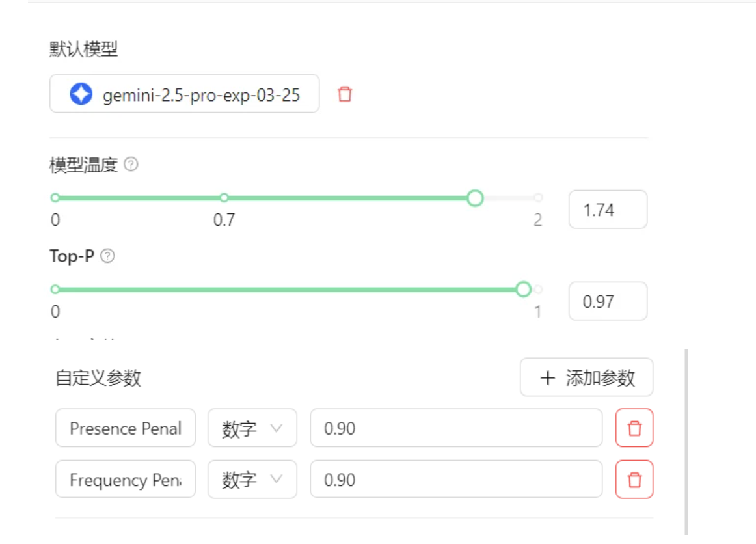Screen dimensions: 756x544
Task: Set temperature slider to the maximum 2 mark
Action: [538, 198]
